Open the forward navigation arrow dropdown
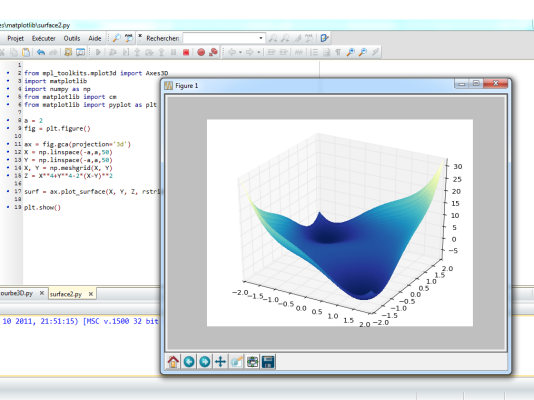This screenshot has height=400, width=534. pyautogui.click(x=258, y=52)
